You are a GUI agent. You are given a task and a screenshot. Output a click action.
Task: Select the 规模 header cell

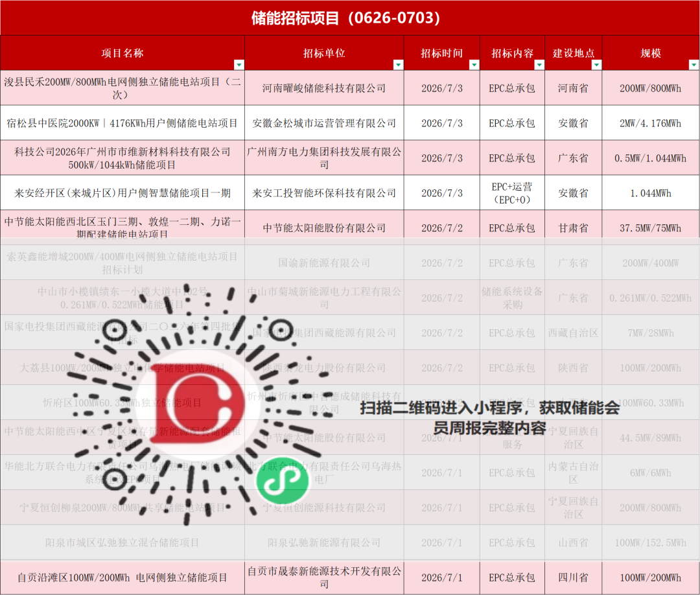(651, 53)
